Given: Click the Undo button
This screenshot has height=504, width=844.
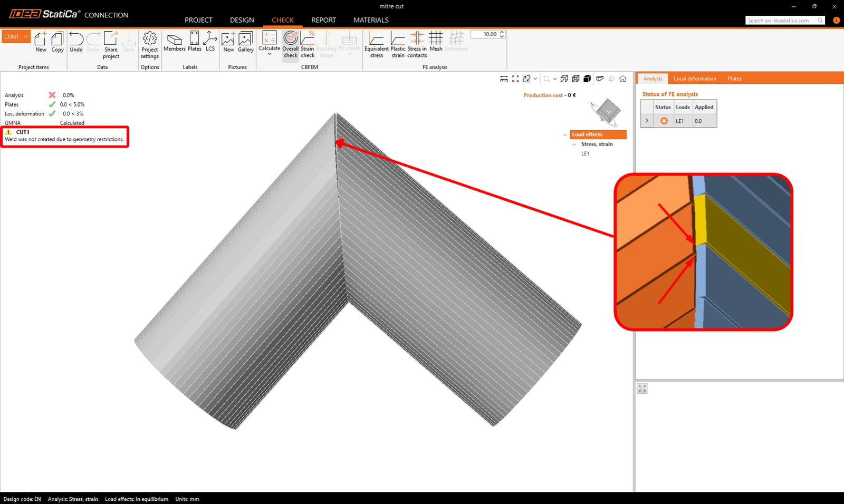Looking at the screenshot, I should [76, 42].
